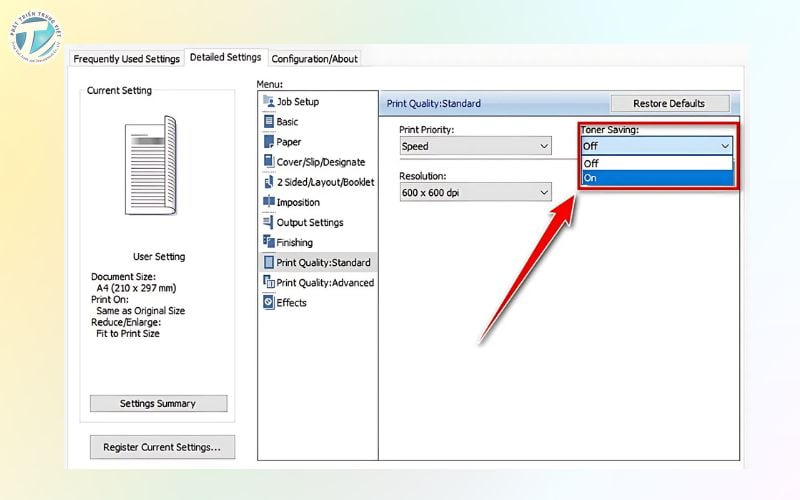Select the Imposition icon
The image size is (800, 500).
[x=268, y=202]
